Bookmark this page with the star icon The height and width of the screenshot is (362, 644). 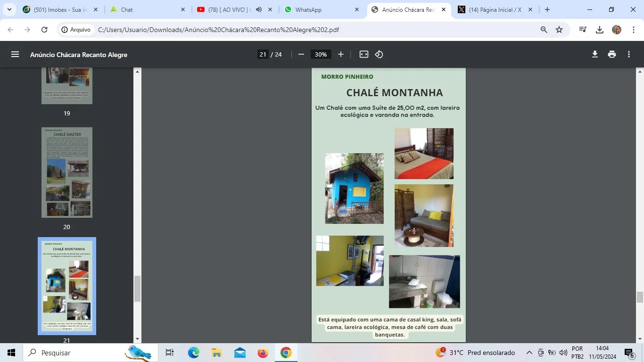pyautogui.click(x=559, y=30)
